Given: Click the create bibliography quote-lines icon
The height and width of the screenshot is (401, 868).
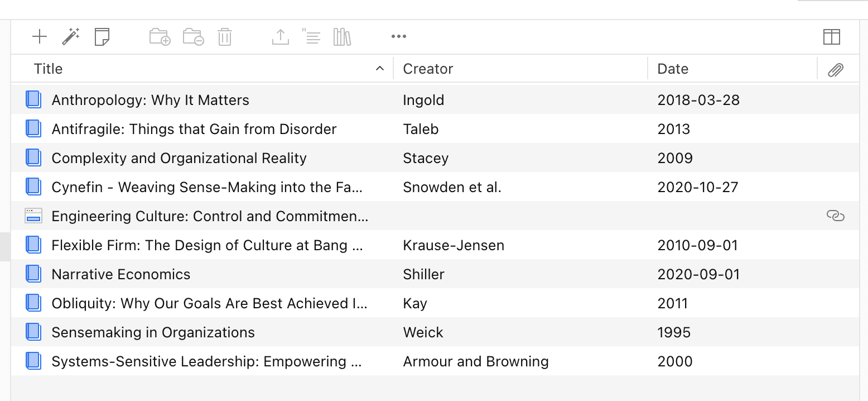Looking at the screenshot, I should 311,37.
